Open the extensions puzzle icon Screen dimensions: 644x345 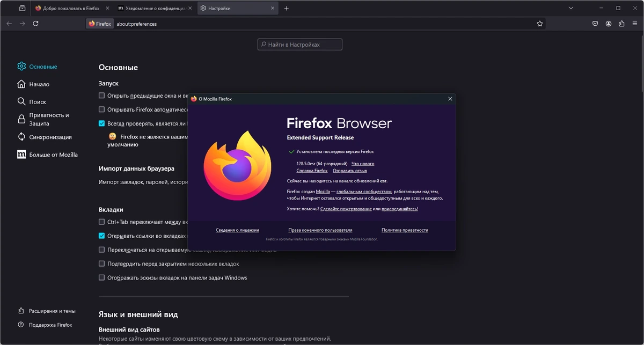tap(621, 24)
